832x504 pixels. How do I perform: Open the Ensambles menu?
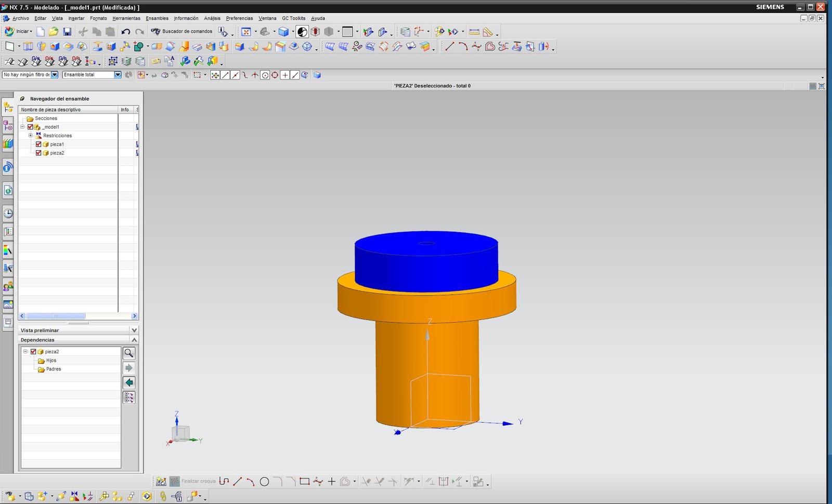pos(157,18)
